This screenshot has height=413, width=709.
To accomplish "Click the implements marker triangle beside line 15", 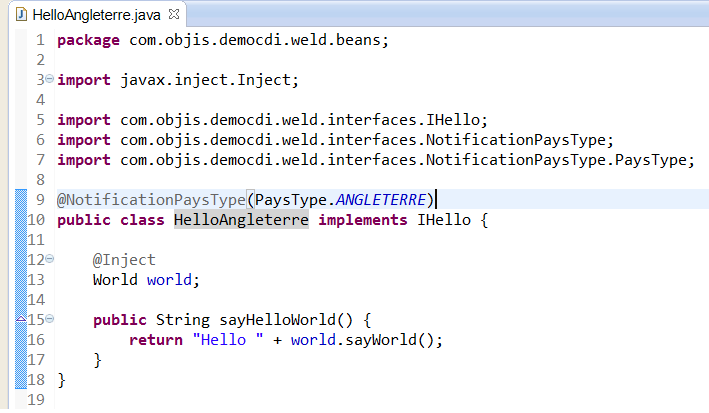I will point(22,320).
